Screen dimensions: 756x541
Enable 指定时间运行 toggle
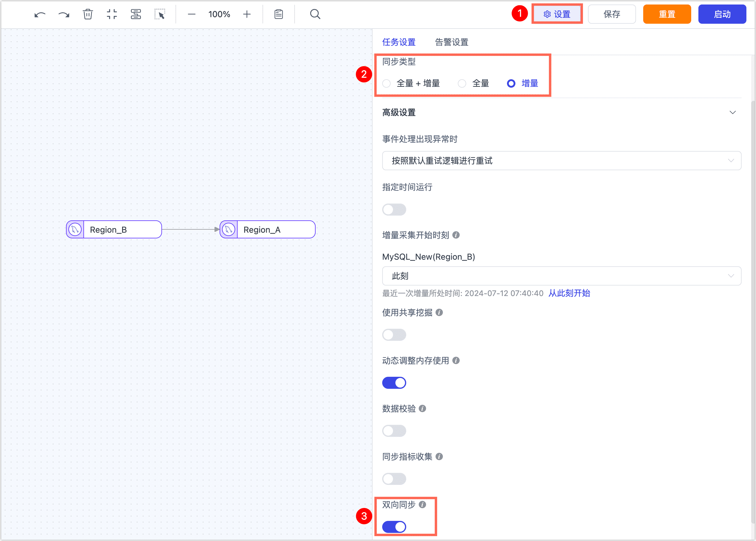pyautogui.click(x=394, y=210)
